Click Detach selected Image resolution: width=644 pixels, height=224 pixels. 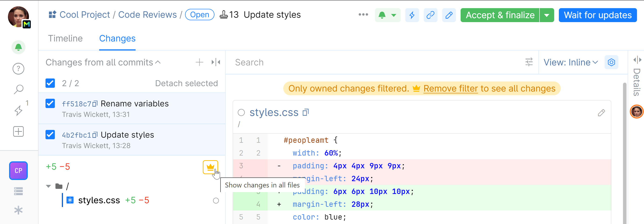pyautogui.click(x=186, y=83)
